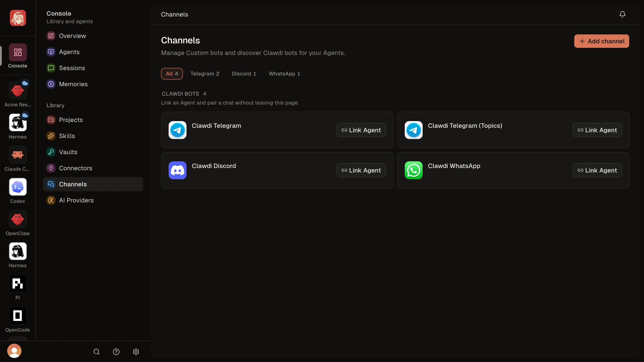
Task: Click the Clawdi Discord logo icon
Action: point(178,170)
